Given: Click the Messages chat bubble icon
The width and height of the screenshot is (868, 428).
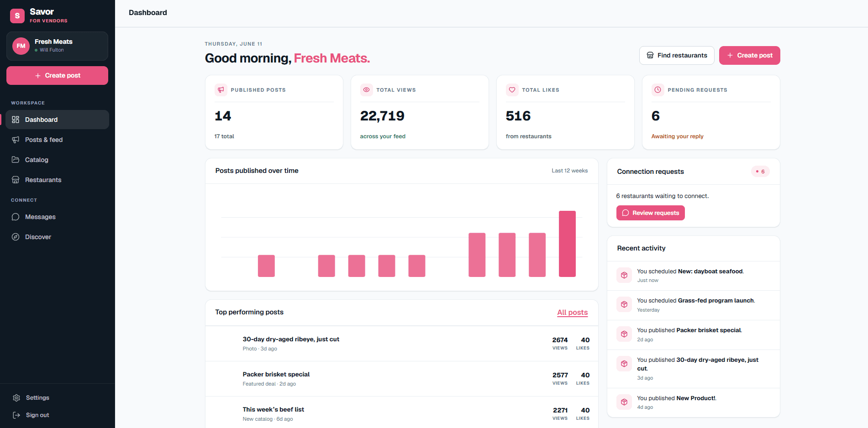Looking at the screenshot, I should point(16,217).
